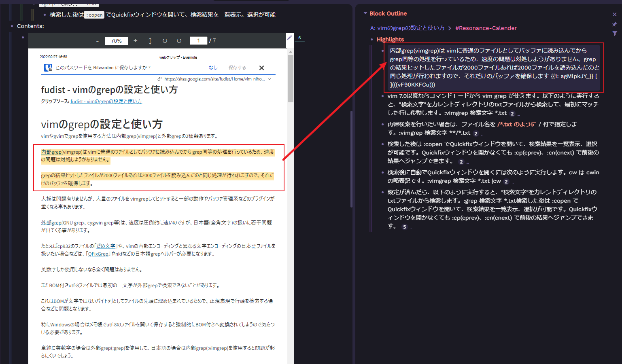Image resolution: width=622 pixels, height=364 pixels.
Task: Close the Block Outline sidebar panel
Action: tap(614, 14)
